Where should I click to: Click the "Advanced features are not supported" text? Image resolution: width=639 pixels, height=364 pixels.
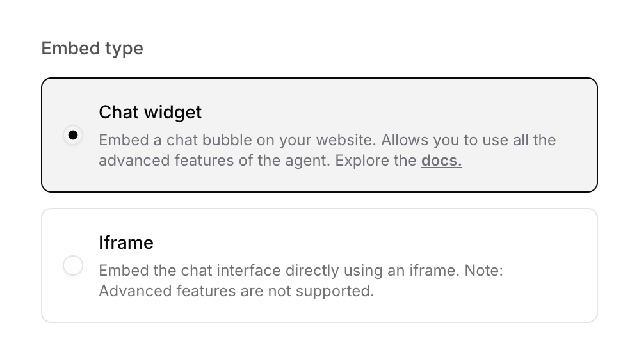pyautogui.click(x=236, y=291)
